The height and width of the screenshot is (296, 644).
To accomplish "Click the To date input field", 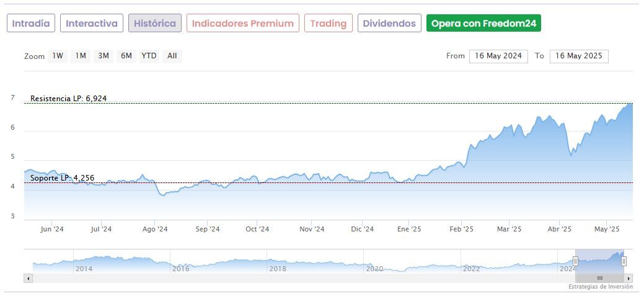I will tap(579, 56).
